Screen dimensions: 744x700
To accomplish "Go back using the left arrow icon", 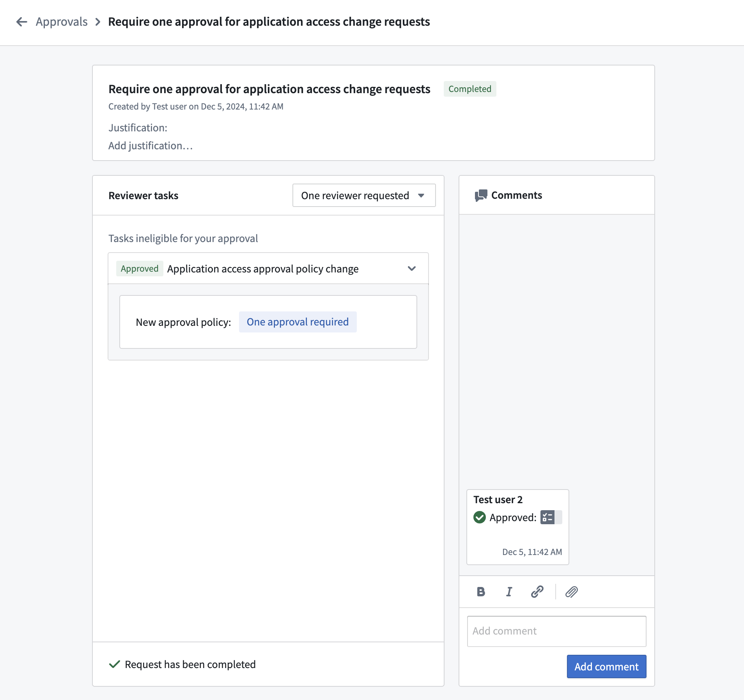I will 22,22.
